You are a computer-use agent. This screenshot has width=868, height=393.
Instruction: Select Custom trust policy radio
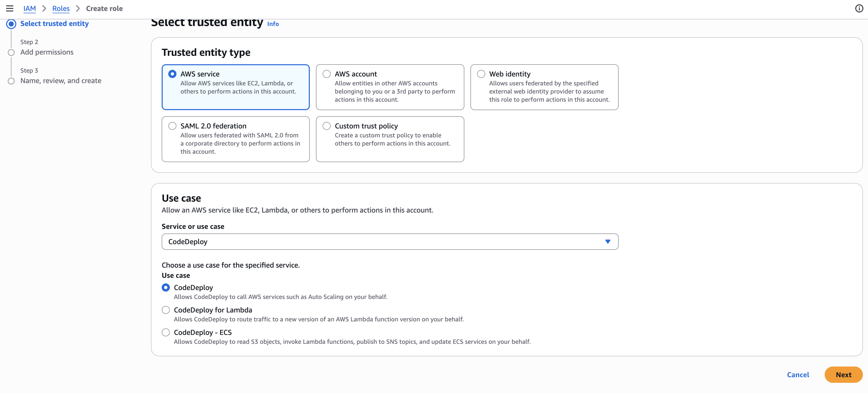click(x=326, y=126)
